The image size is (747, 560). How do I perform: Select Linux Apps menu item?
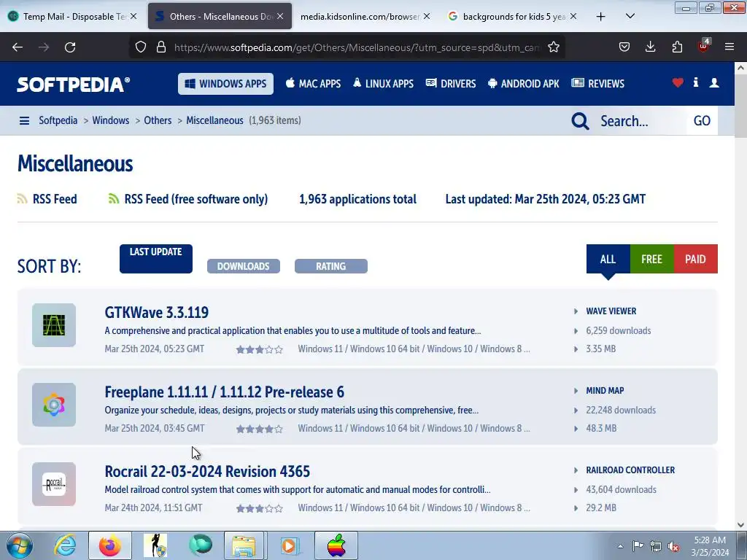pos(384,84)
